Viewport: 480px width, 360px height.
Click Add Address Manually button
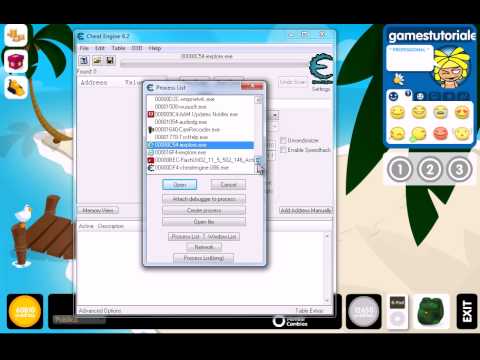pos(306,210)
